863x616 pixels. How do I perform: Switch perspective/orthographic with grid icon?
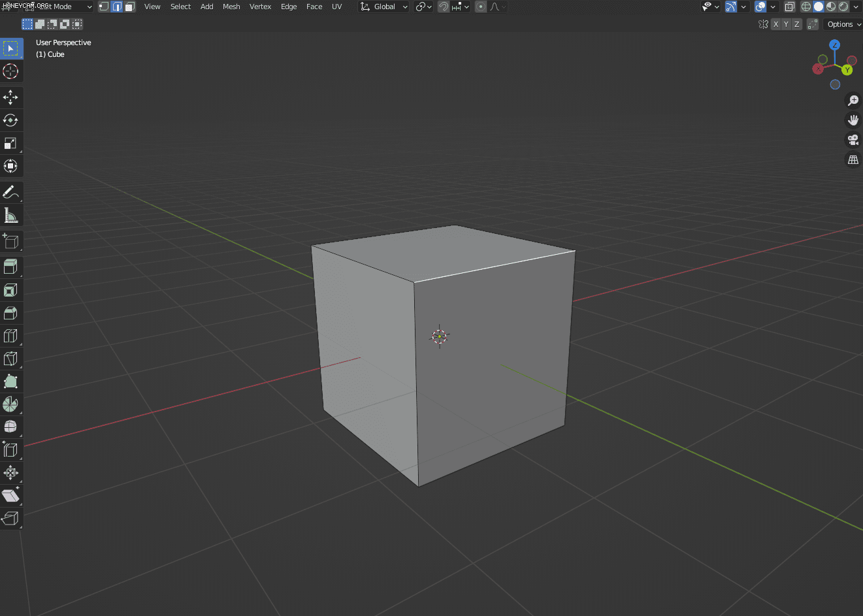click(853, 159)
